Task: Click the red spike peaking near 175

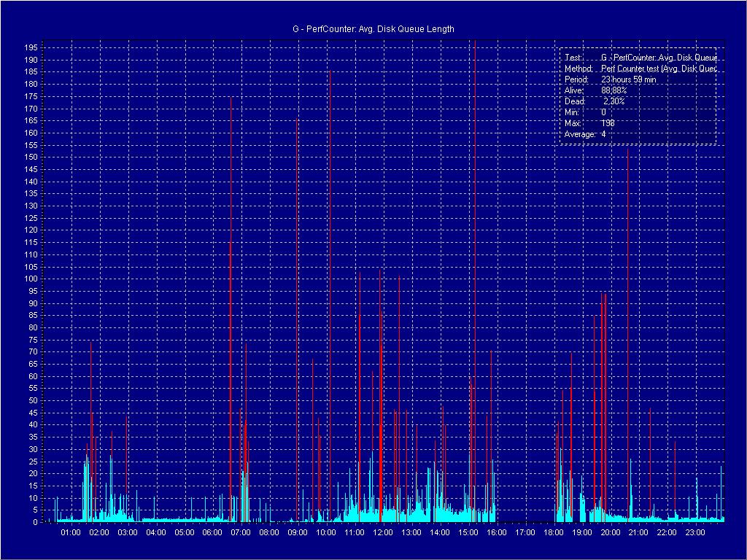Action: [x=231, y=219]
